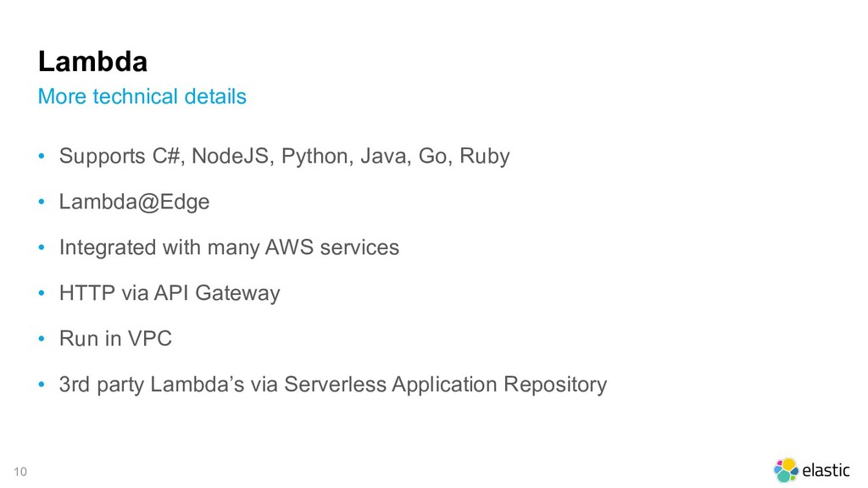This screenshot has height=488, width=868.
Task: Click the HTTP via API Gateway line
Action: [170, 293]
